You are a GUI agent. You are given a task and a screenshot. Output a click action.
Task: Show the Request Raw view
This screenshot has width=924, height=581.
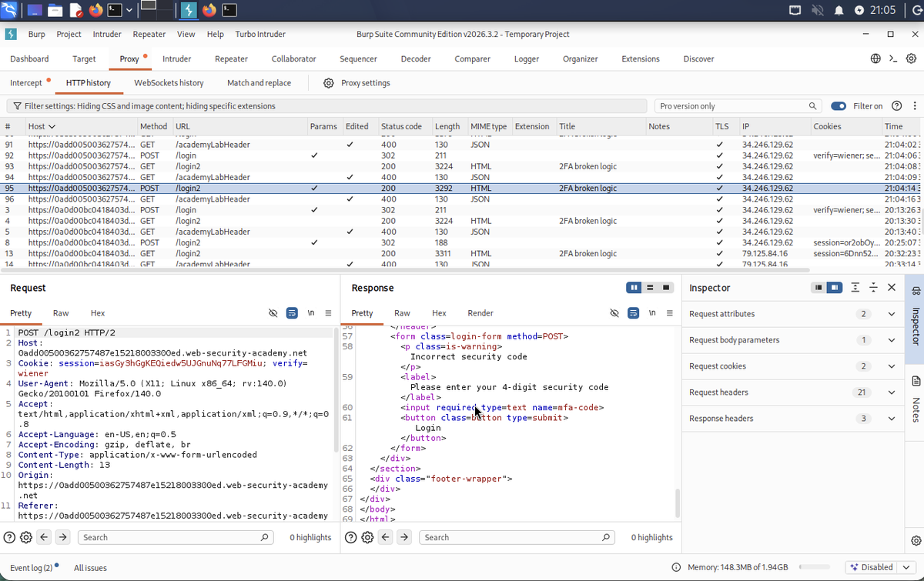pos(61,313)
